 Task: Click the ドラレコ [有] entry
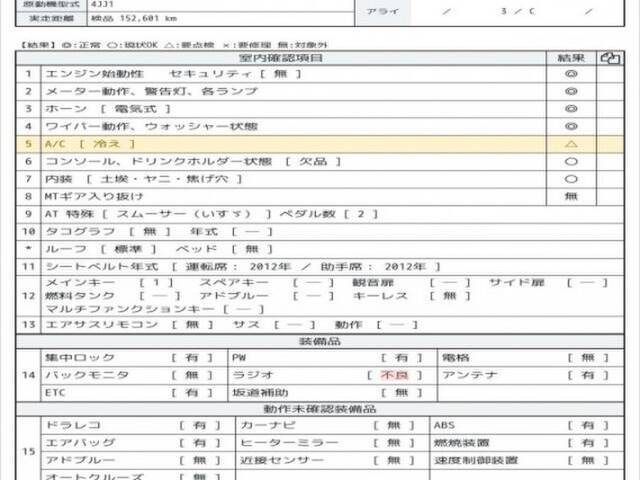coord(133,425)
